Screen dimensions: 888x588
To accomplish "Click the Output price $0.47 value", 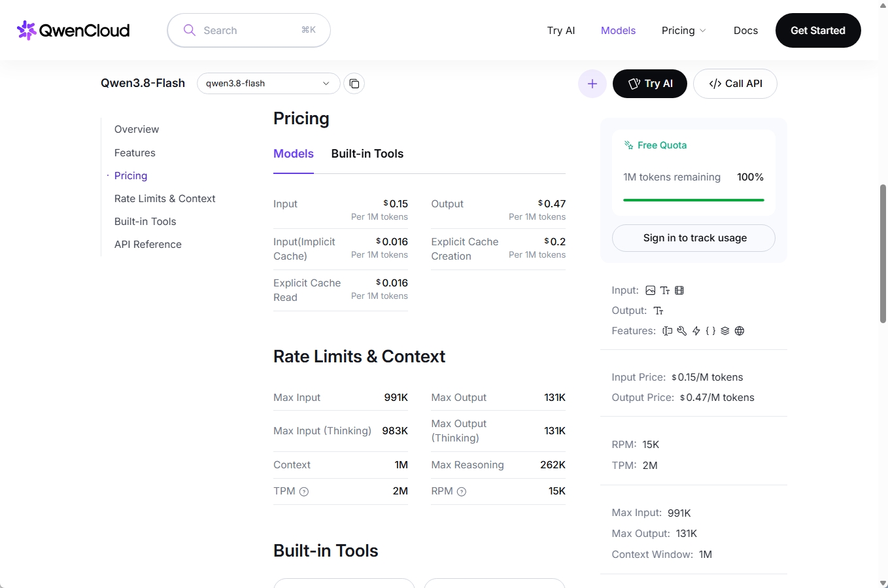I will click(x=552, y=204).
